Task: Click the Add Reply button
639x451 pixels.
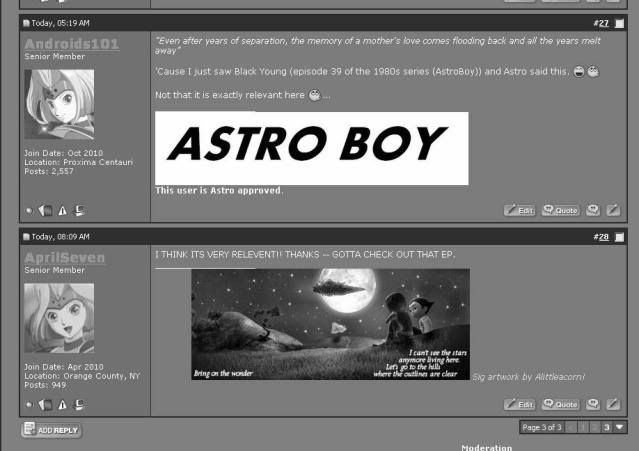Action: point(51,430)
